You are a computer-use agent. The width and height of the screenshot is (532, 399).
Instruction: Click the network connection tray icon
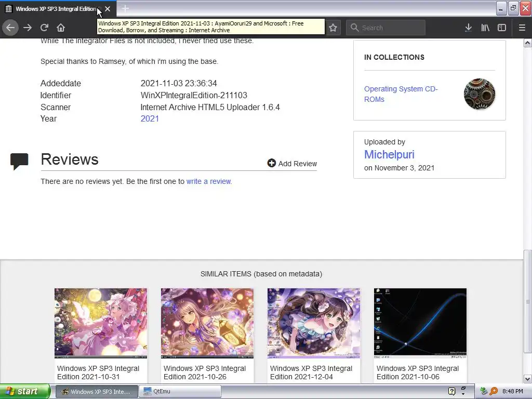484,391
